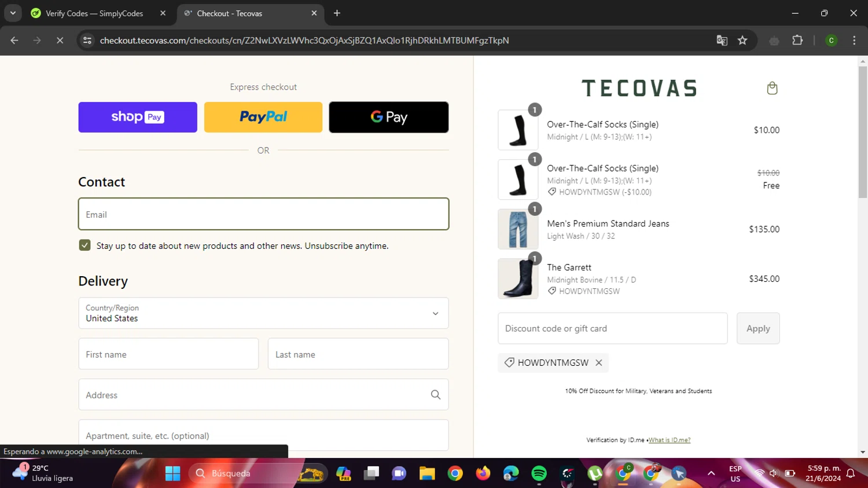Open the page translate icon
The height and width of the screenshot is (488, 868).
722,41
